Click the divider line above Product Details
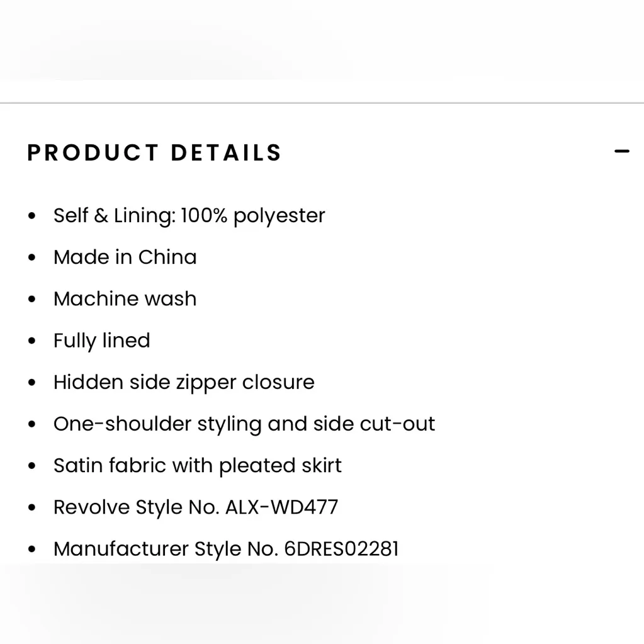 (322, 103)
